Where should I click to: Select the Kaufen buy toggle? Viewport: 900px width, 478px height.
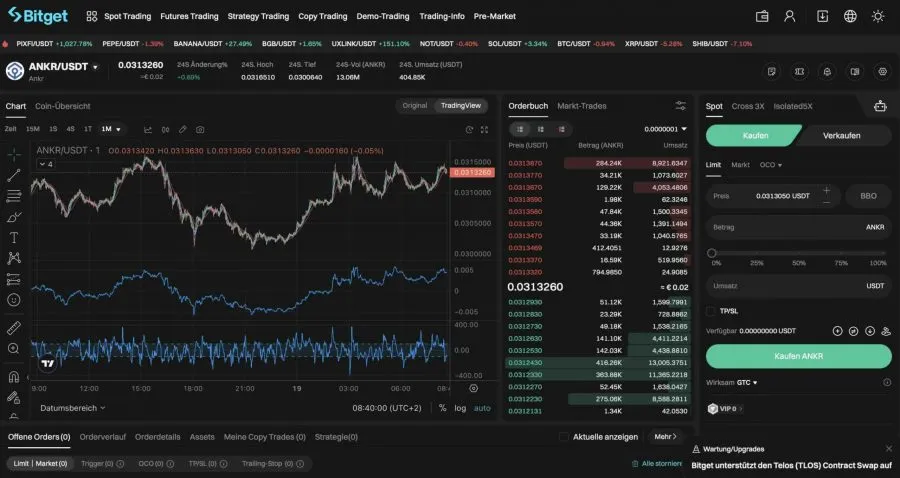(x=755, y=136)
